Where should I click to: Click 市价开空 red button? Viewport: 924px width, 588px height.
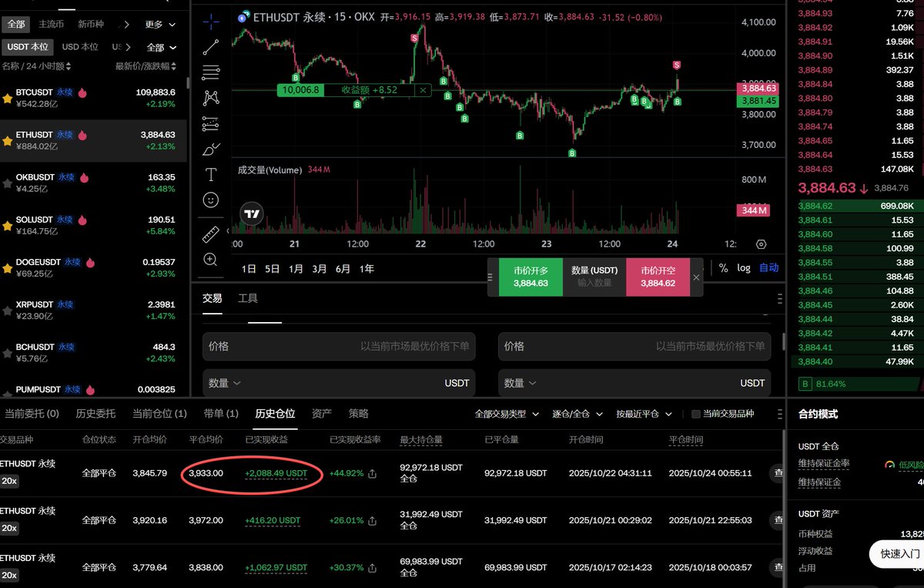coord(658,277)
